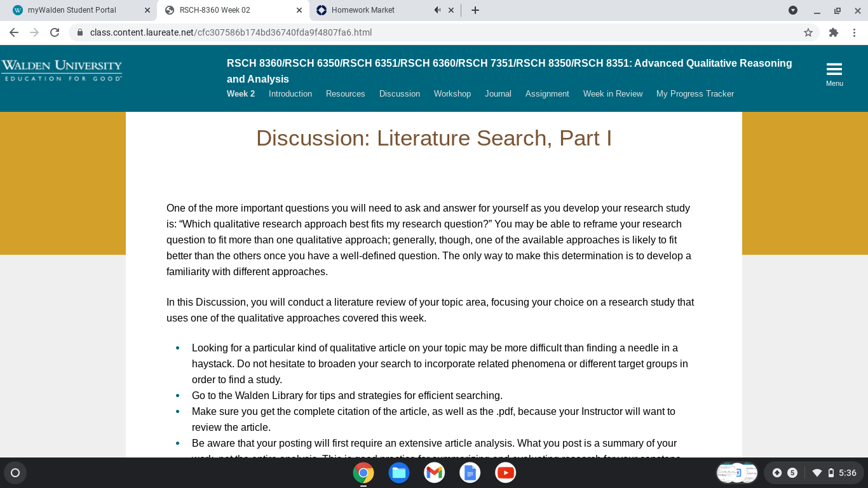Screen dimensions: 868x488
Task: Click the Discussion: Literature Search heading
Action: coord(434,138)
